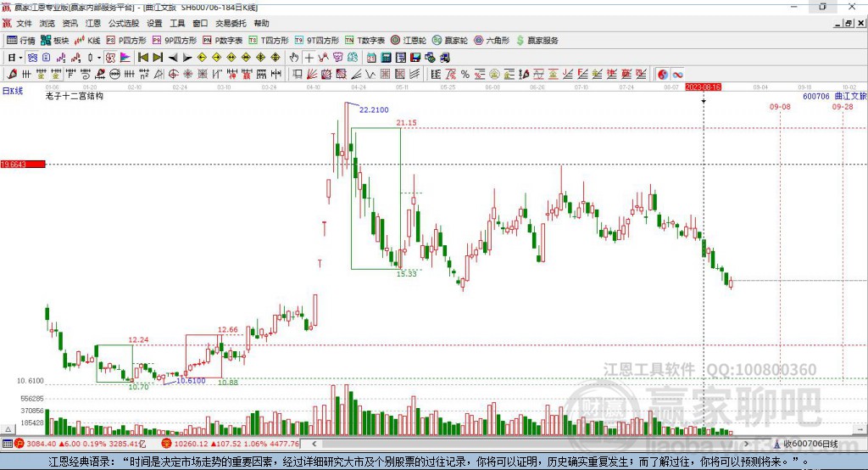The image size is (868, 470).
Task: Open 赢家服务 with dollar icon
Action: point(537,41)
